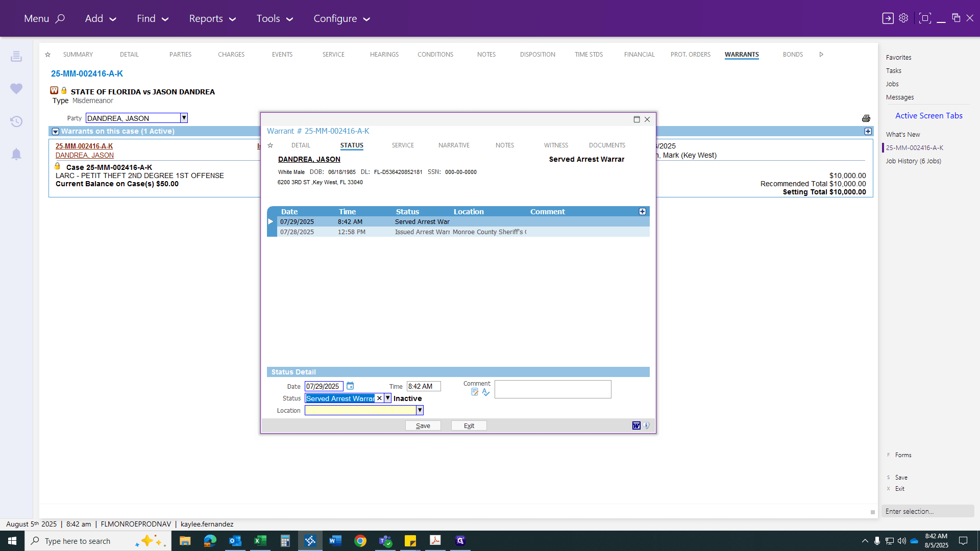The width and height of the screenshot is (980, 551).
Task: Favorite the warrant with the star icon
Action: (271, 145)
